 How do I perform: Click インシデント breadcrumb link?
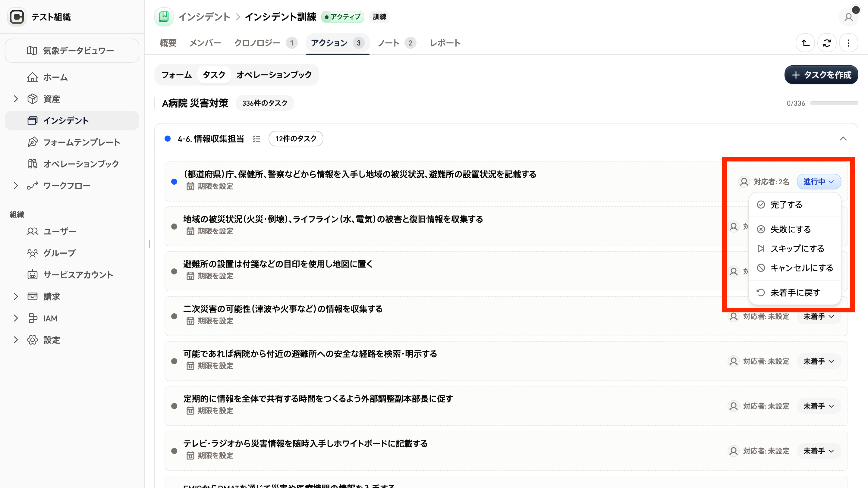204,17
